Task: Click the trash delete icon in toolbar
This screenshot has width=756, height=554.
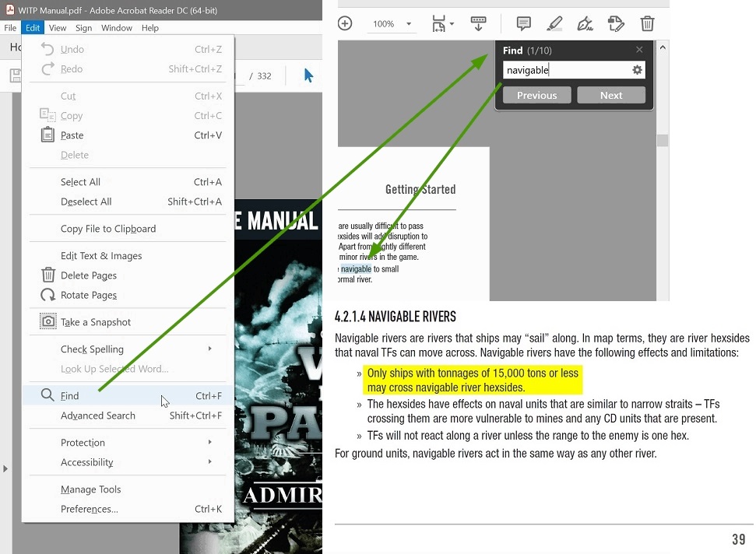Action: tap(647, 23)
